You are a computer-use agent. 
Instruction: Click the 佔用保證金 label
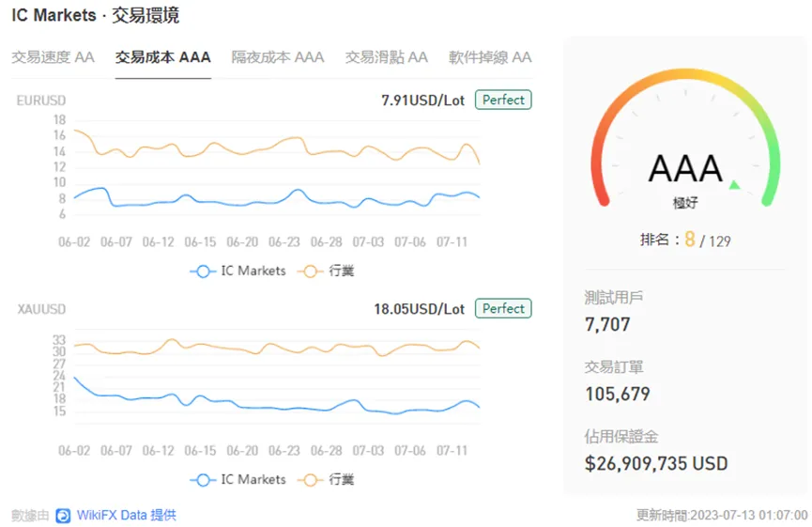(621, 436)
